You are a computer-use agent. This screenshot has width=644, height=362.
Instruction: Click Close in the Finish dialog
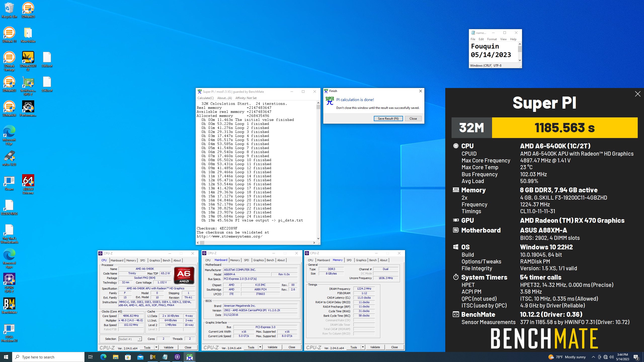[x=413, y=118]
